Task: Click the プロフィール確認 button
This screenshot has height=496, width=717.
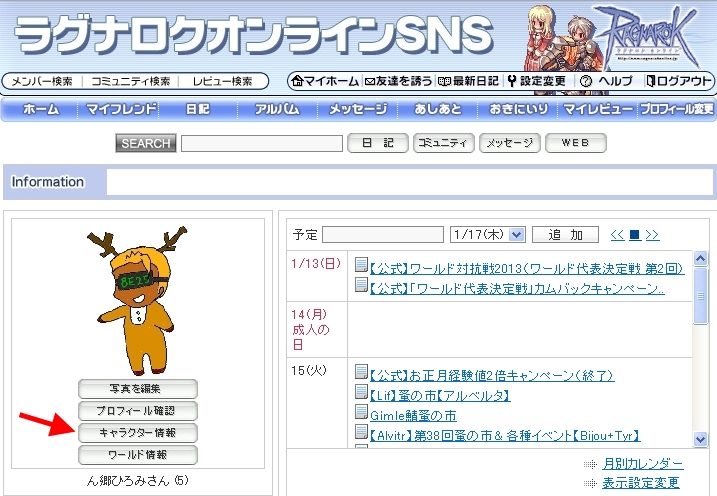Action: tap(138, 411)
